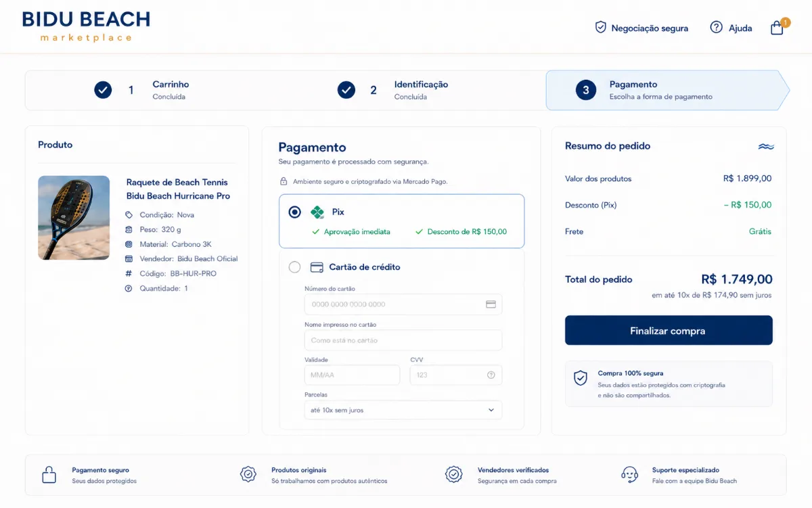Click the beach tennis racket product thumbnail
Image resolution: width=812 pixels, height=508 pixels.
(x=74, y=218)
